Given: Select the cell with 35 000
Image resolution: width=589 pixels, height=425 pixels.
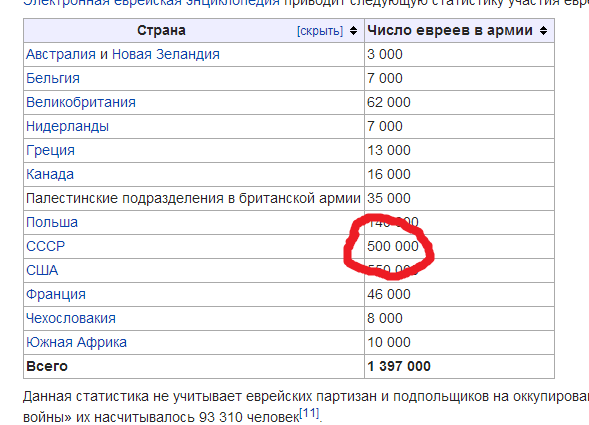Looking at the screenshot, I should 459,198.
